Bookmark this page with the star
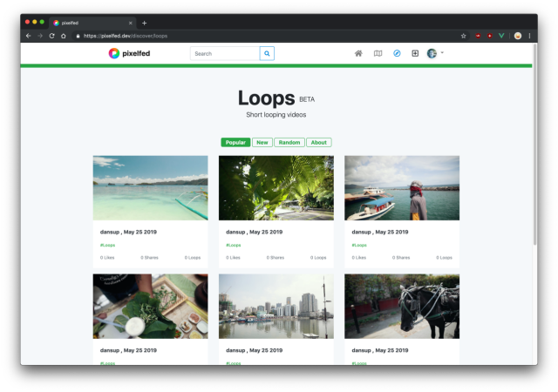The image size is (558, 392). click(463, 36)
